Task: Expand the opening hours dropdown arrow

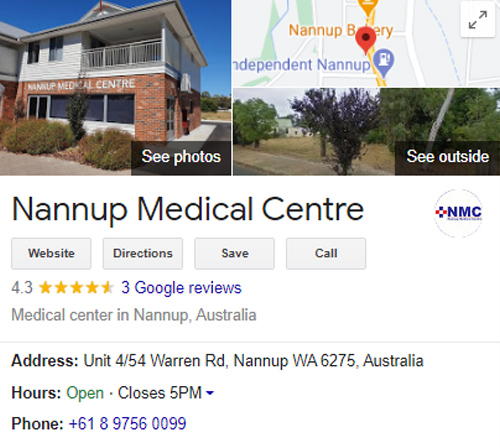Action: pyautogui.click(x=210, y=393)
